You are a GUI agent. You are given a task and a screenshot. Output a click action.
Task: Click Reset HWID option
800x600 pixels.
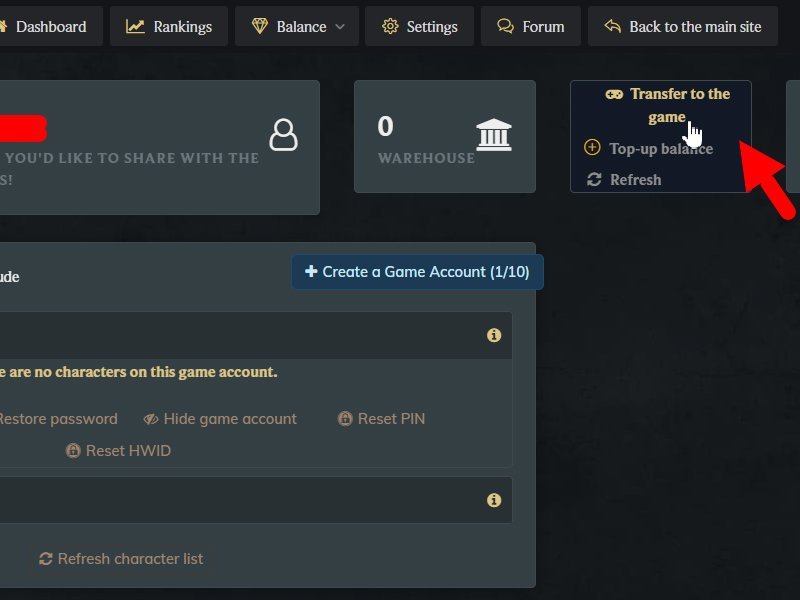click(x=119, y=451)
